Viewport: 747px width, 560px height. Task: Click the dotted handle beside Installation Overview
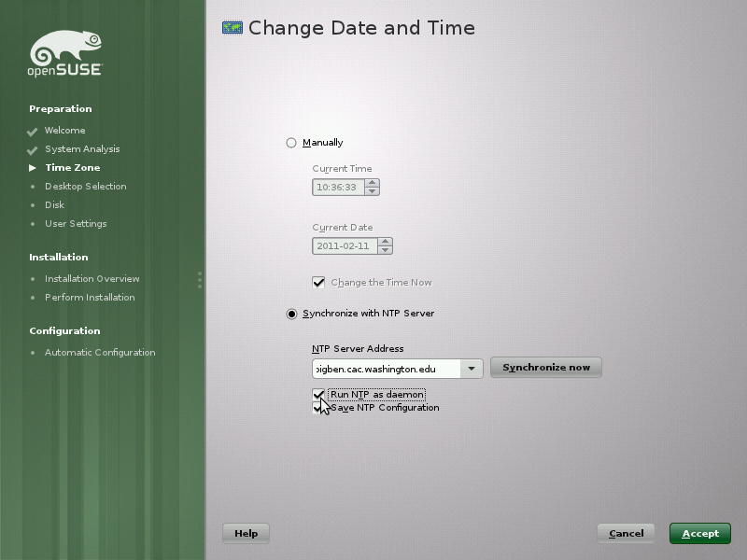pyautogui.click(x=199, y=280)
